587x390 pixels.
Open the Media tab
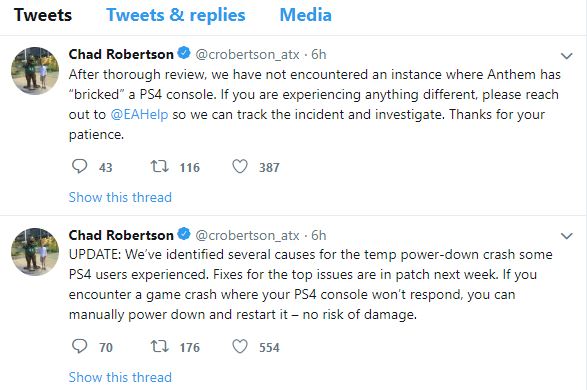[305, 15]
